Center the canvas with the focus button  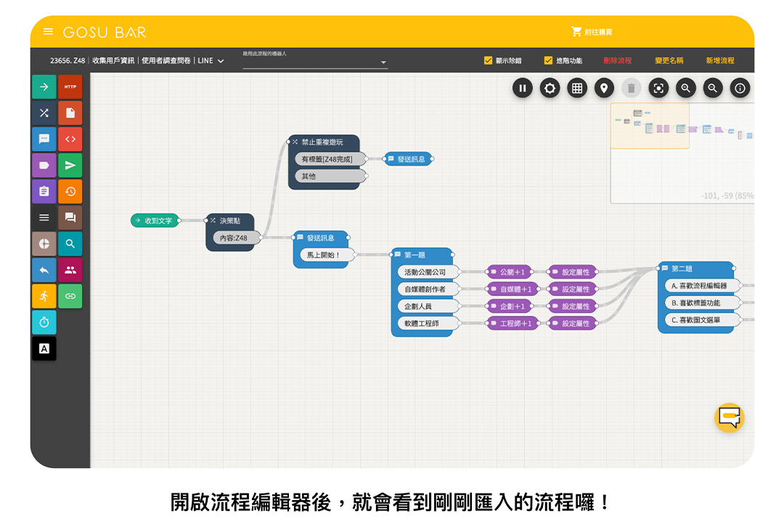pyautogui.click(x=658, y=89)
